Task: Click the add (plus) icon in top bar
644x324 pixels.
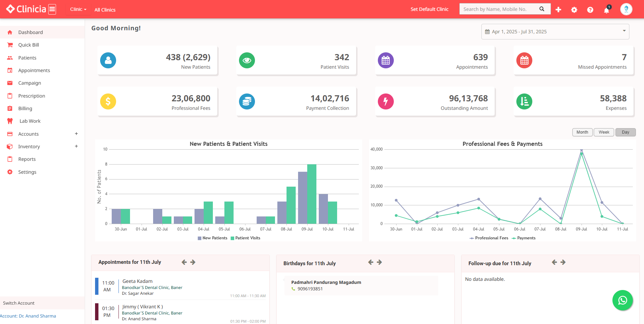Action: 558,10
